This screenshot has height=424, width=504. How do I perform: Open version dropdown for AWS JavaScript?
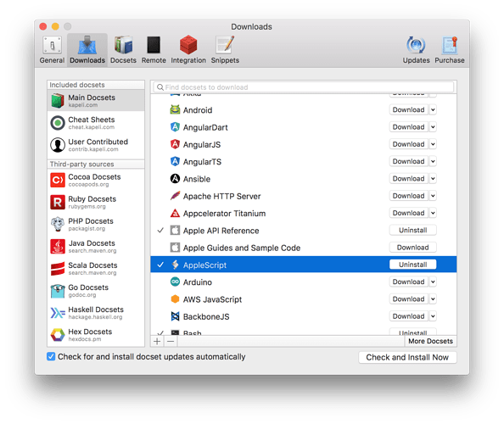coord(433,299)
